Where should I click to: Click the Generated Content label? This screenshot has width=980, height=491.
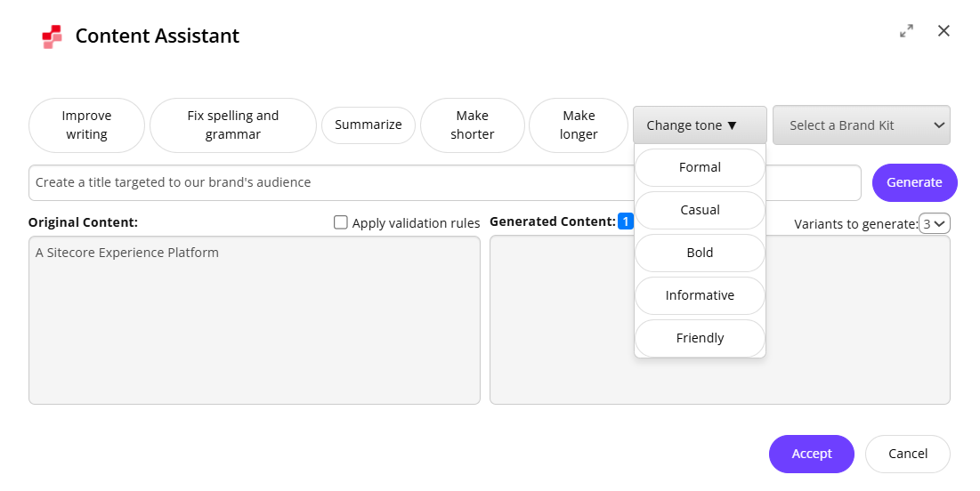(x=553, y=221)
